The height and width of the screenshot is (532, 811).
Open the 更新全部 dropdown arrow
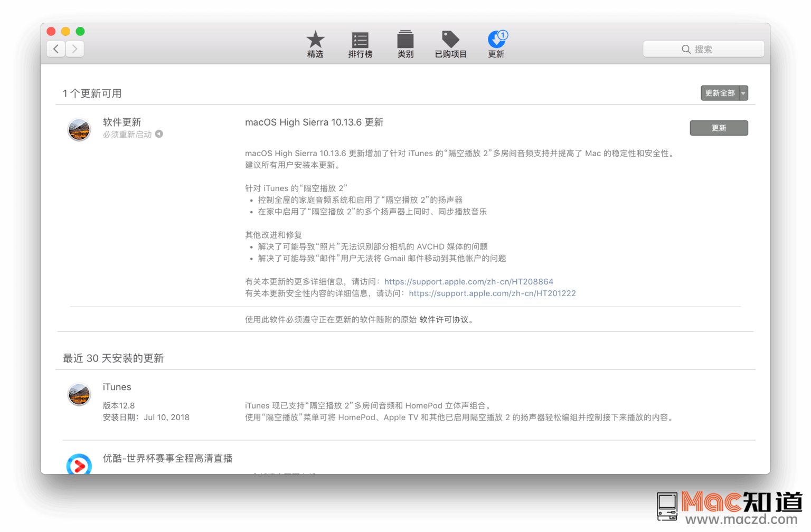743,93
